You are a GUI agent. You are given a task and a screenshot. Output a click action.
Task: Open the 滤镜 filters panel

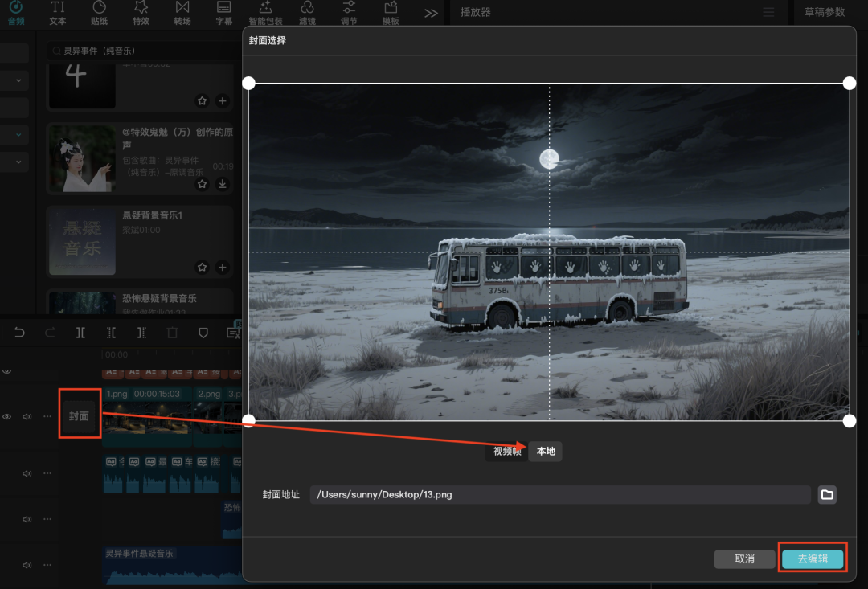[x=307, y=13]
